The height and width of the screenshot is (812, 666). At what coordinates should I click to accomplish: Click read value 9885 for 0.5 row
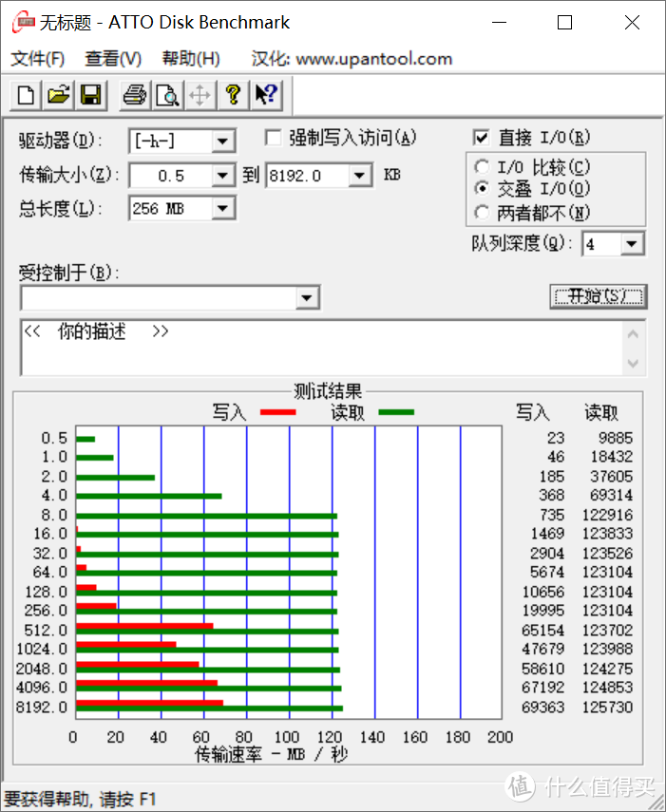[x=616, y=438]
